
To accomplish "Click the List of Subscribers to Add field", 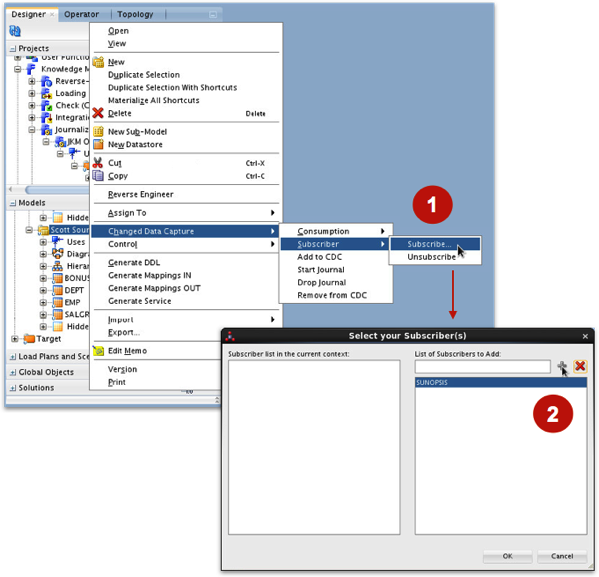I will (x=482, y=366).
